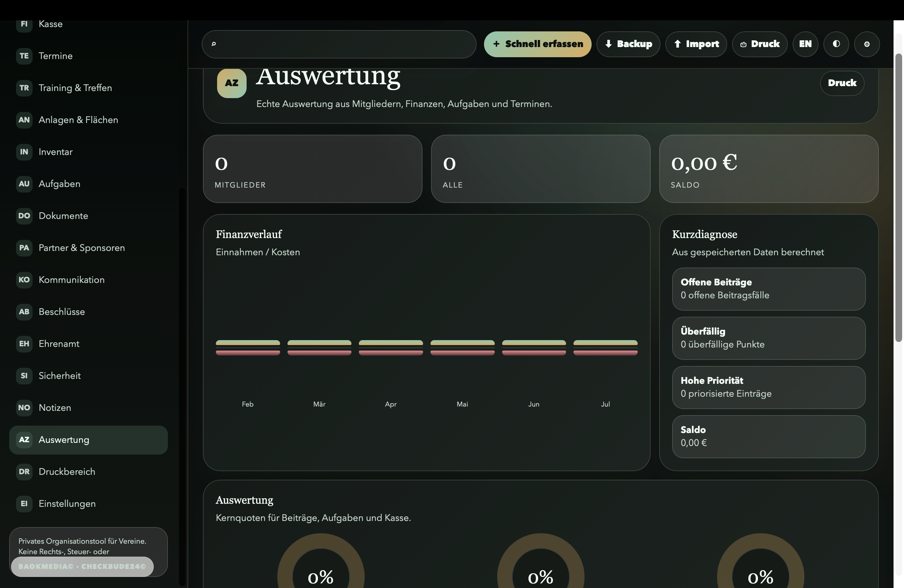Select the active Auswertung menu item
Screen dimensions: 904x588
[x=89, y=440]
